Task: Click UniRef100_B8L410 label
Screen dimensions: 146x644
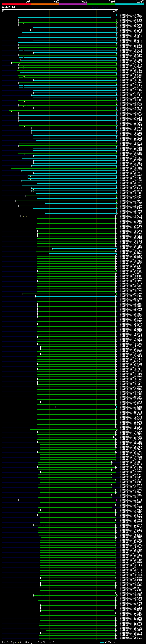Action: (131, 568)
